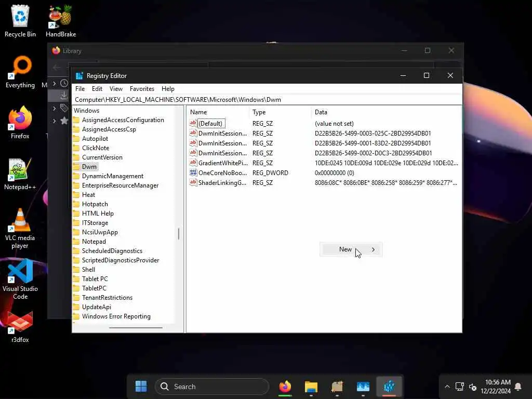Select the CurrentVersion key
Viewport: 532px width, 399px height.
[102, 157]
